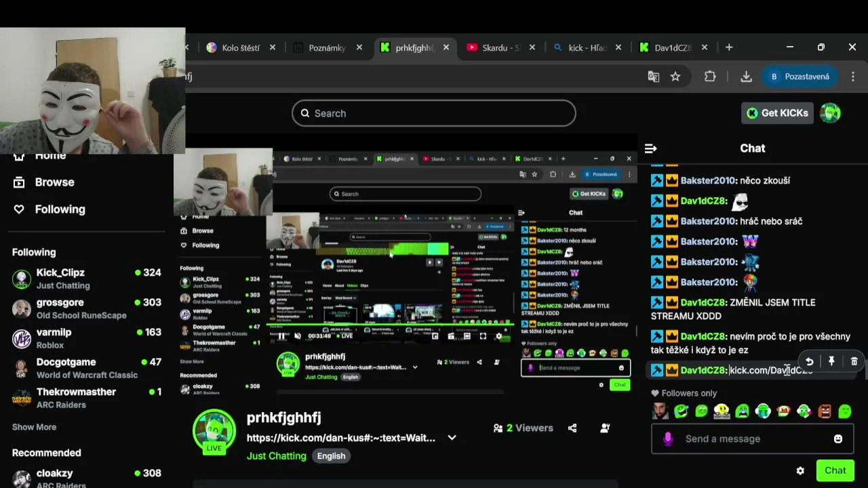This screenshot has width=868, height=488.
Task: Send message with the green Chat button
Action: pyautogui.click(x=835, y=470)
